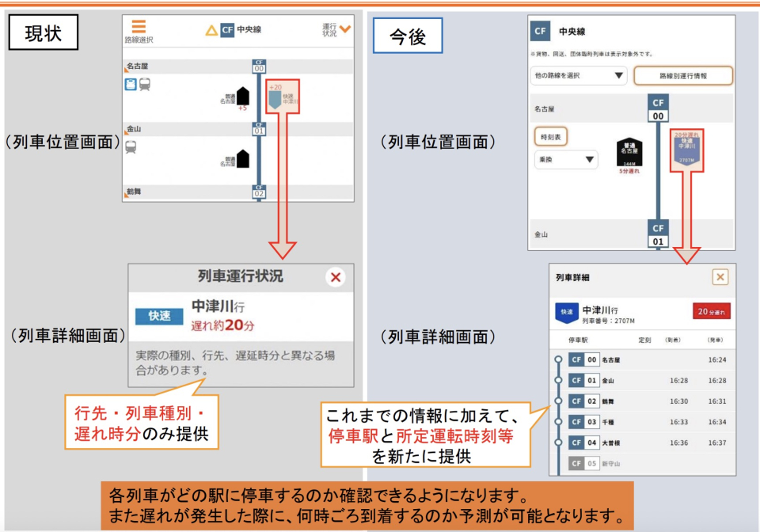Image resolution: width=760 pixels, height=532 pixels.
Task: Click the 快速中津川 train position marker
Action: (275, 98)
